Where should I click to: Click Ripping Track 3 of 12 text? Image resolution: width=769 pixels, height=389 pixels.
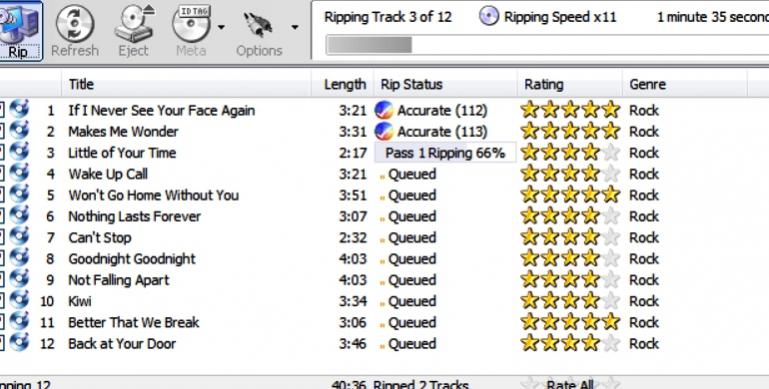[x=387, y=17]
